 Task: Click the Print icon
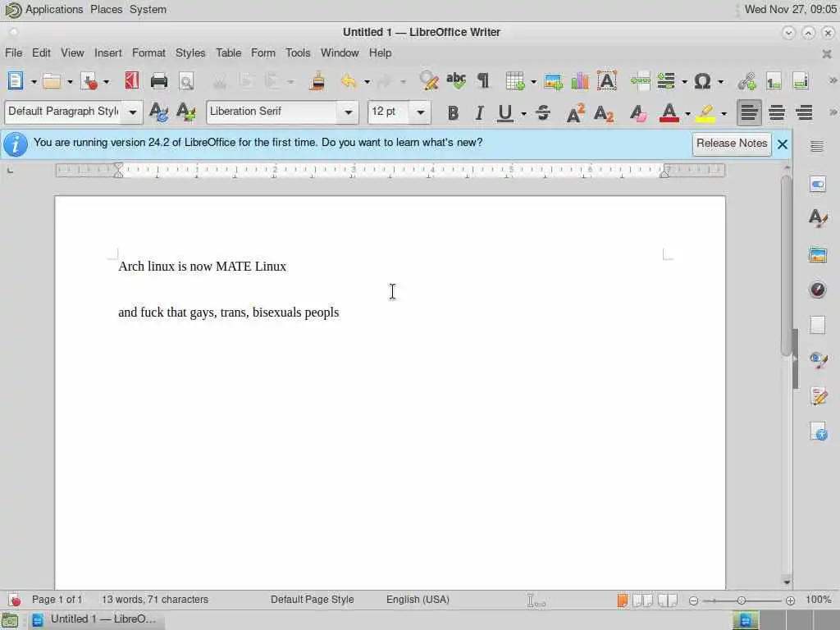[159, 81]
